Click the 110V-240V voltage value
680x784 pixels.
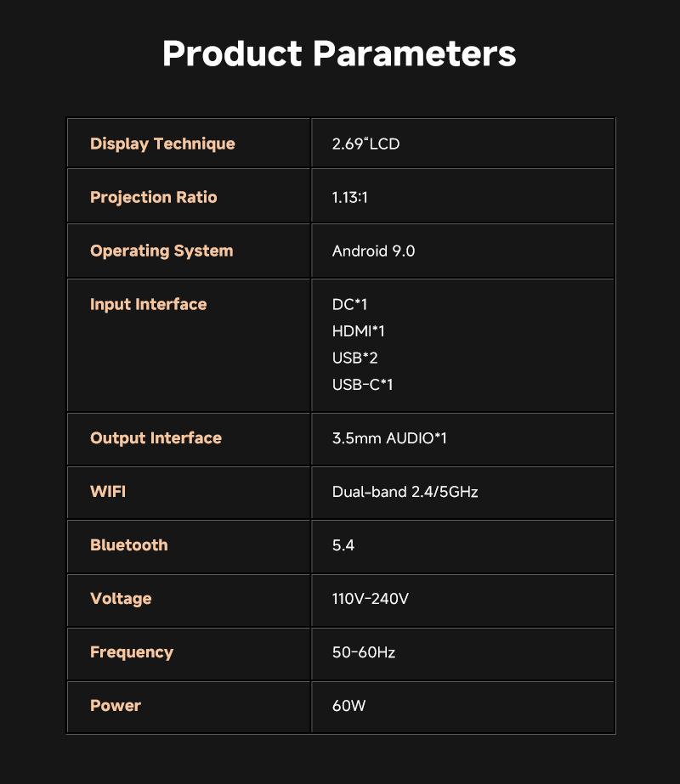click(371, 599)
